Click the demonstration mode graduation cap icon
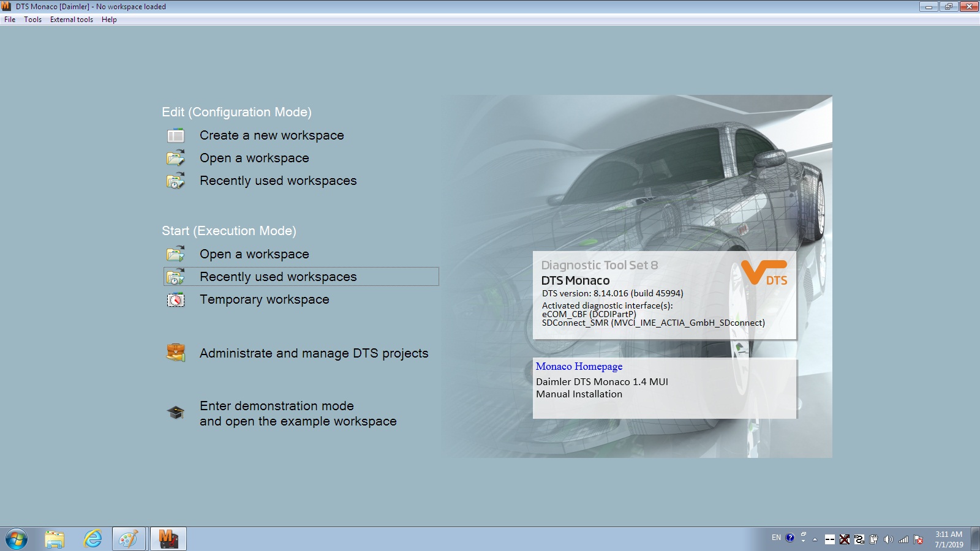980x551 pixels. [x=176, y=413]
